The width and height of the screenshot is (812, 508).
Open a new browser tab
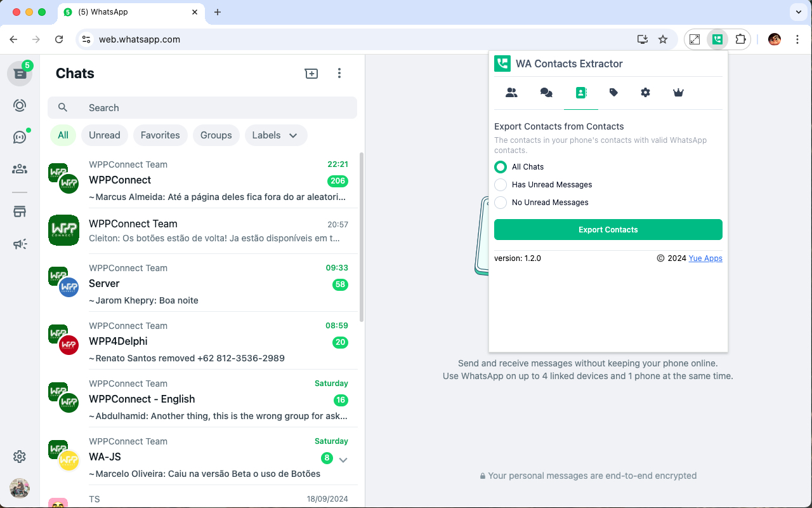point(218,12)
